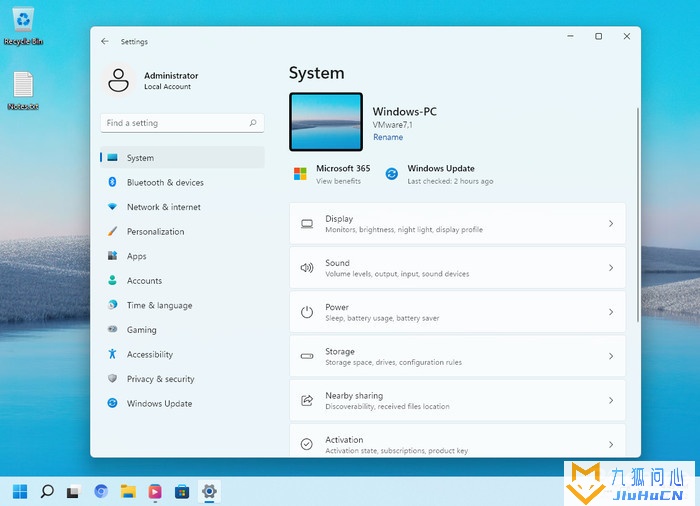The width and height of the screenshot is (700, 506).
Task: Click the Network & internet wifi icon
Action: click(112, 207)
